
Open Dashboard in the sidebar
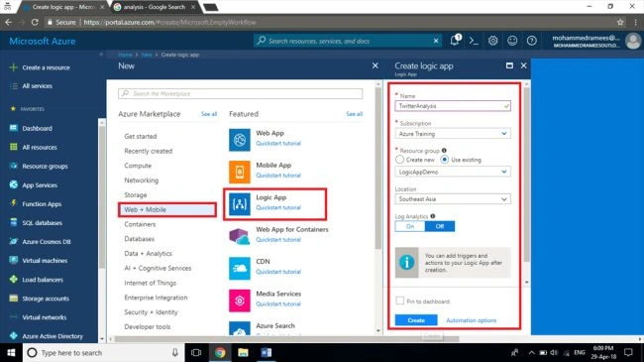37,128
